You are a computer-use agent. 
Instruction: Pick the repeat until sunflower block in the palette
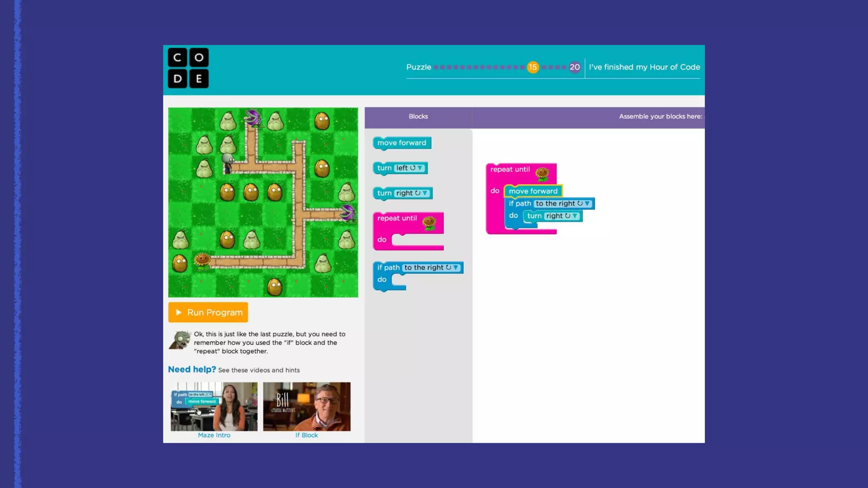click(398, 219)
